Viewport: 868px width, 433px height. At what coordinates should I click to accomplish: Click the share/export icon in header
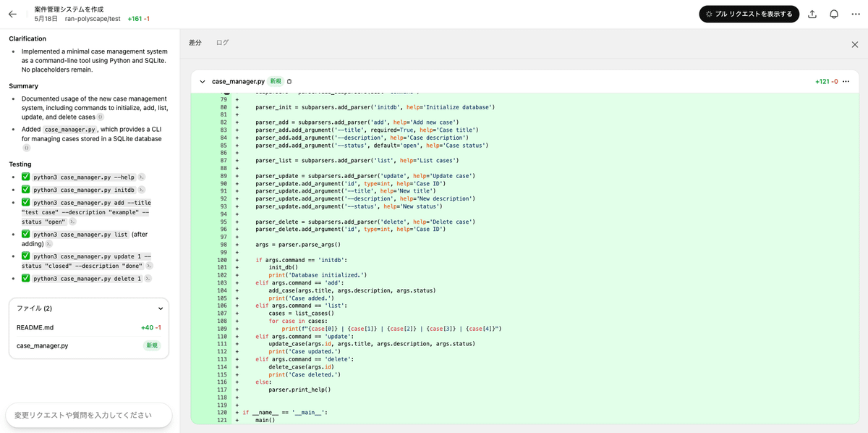coord(812,14)
